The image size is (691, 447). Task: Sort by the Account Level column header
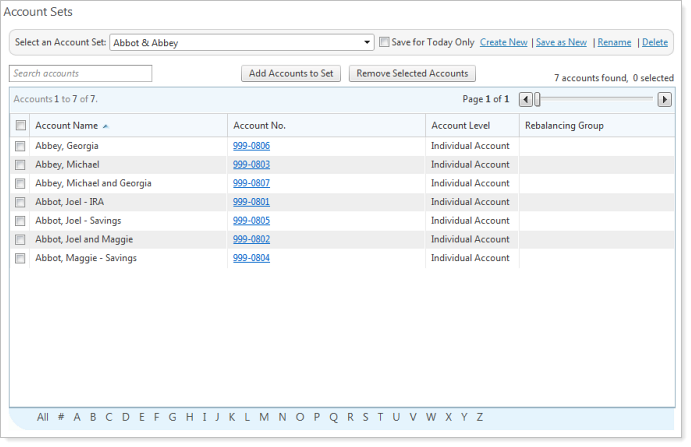click(460, 125)
